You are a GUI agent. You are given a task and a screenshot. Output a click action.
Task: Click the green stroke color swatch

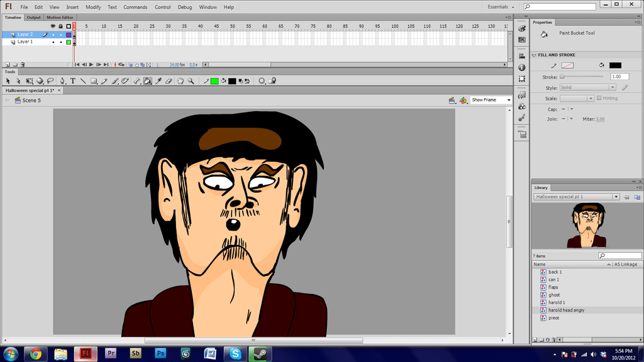[x=214, y=81]
